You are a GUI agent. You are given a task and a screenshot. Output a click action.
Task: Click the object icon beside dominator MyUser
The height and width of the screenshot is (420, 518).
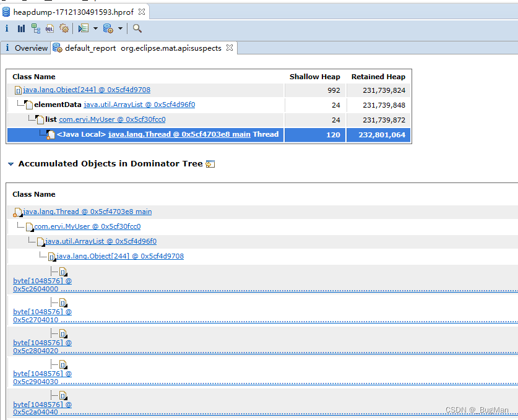pos(30,227)
